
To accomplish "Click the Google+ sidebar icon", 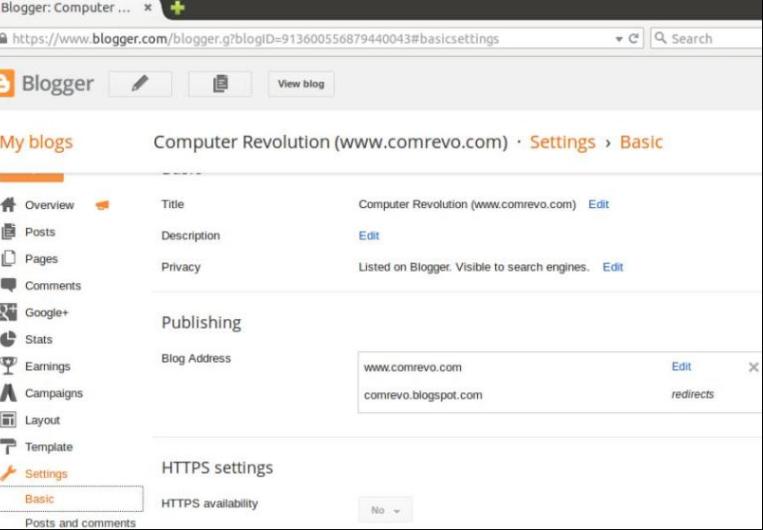I will coord(8,312).
